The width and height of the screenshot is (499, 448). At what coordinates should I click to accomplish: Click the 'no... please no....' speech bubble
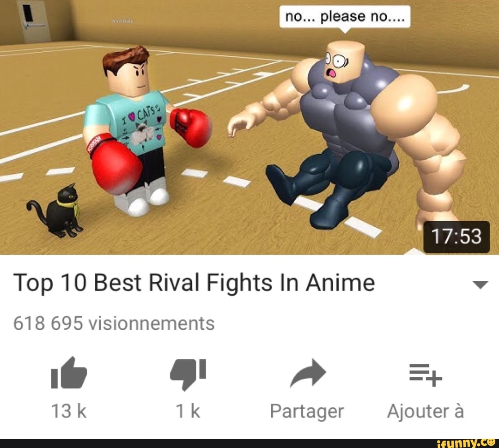[x=345, y=18]
